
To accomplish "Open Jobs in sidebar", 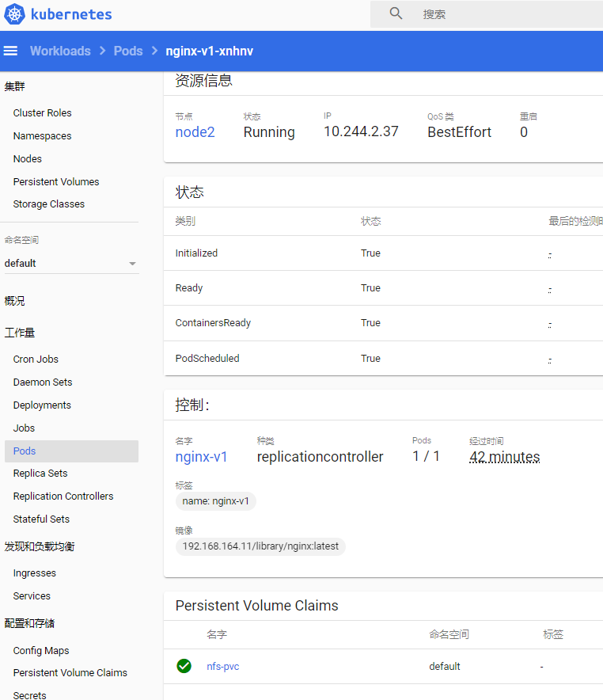I will coord(24,428).
